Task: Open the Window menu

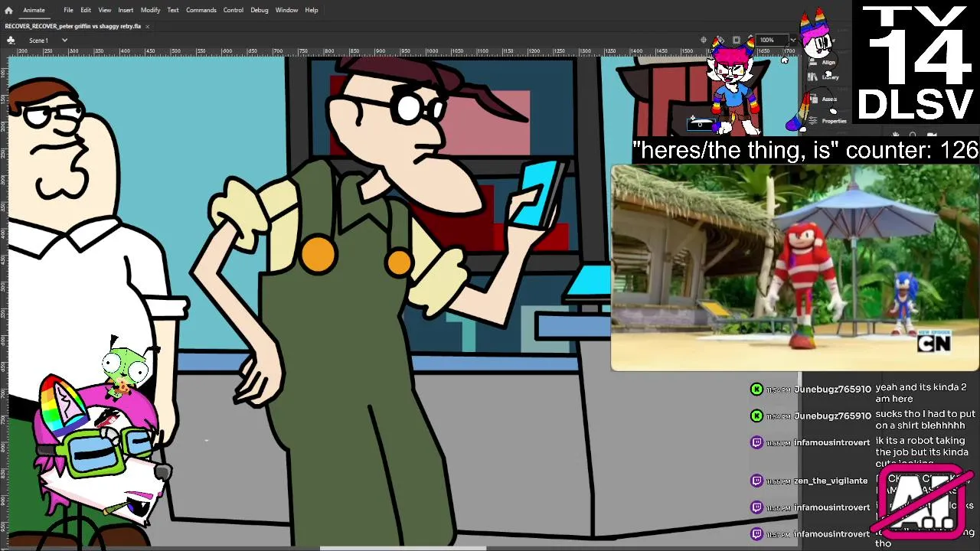Action: pos(286,10)
